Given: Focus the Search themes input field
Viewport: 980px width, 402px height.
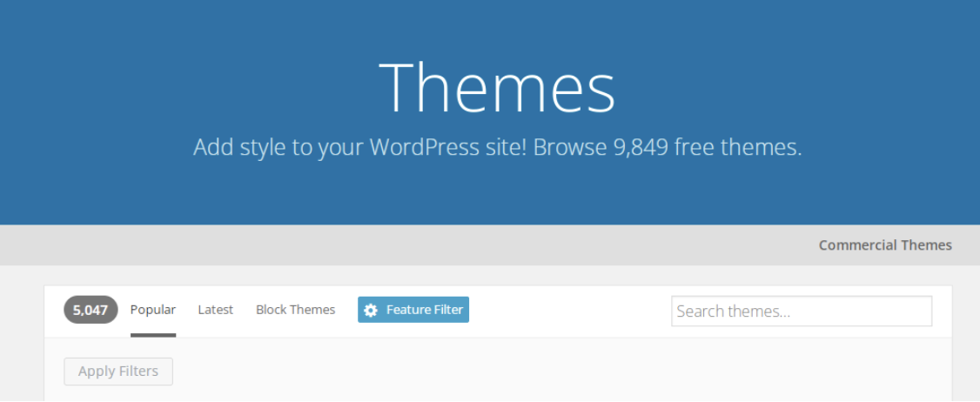Looking at the screenshot, I should click(802, 312).
